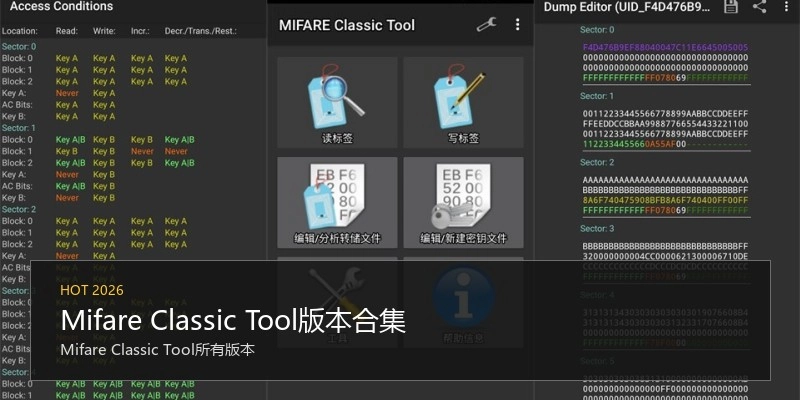Tap the save icon in Dump Editor
This screenshot has width=800, height=400.
[x=731, y=6]
